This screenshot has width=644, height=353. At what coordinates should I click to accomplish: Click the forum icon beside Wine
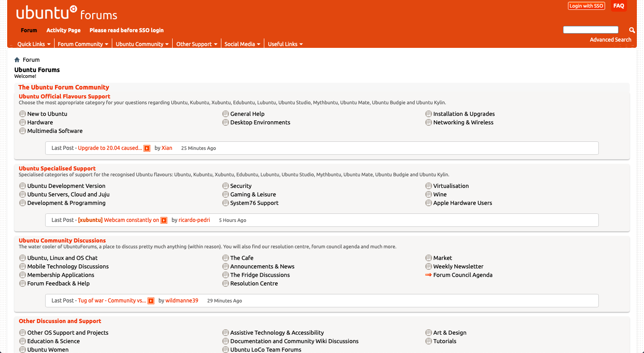[x=428, y=195]
